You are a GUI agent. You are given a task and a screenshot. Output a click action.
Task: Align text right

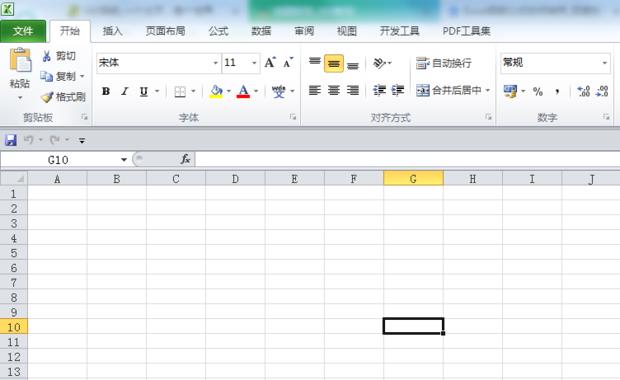[353, 91]
